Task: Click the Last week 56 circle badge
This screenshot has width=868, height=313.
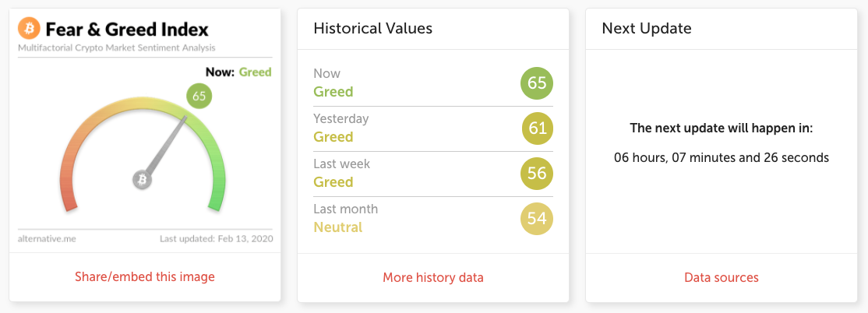Action: coord(537,173)
